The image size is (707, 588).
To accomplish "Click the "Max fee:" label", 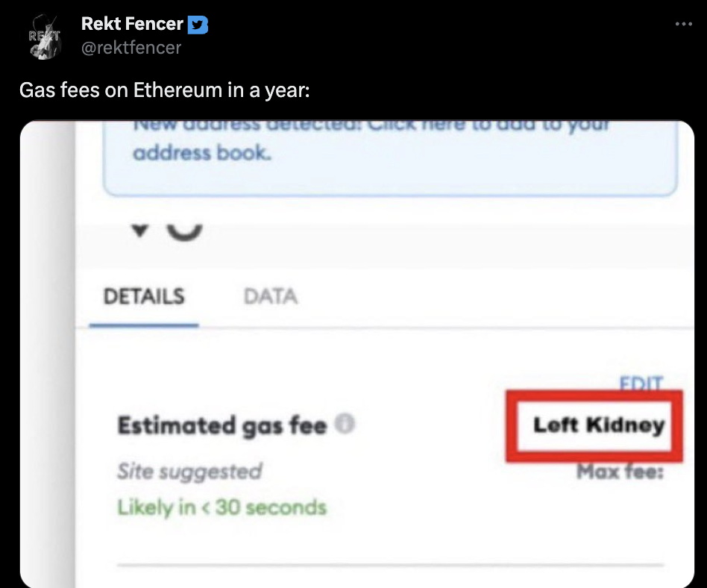I will pyautogui.click(x=620, y=471).
